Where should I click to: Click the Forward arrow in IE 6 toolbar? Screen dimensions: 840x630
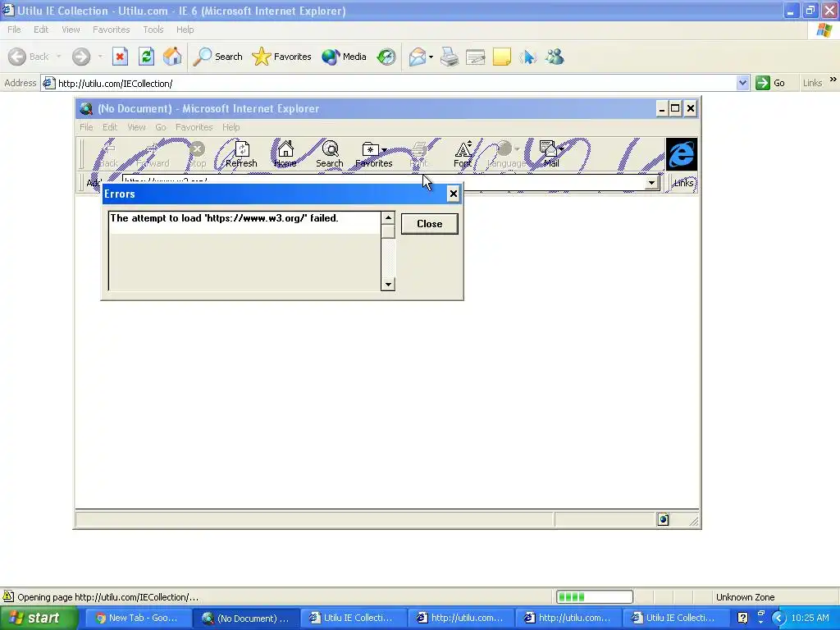(x=81, y=57)
